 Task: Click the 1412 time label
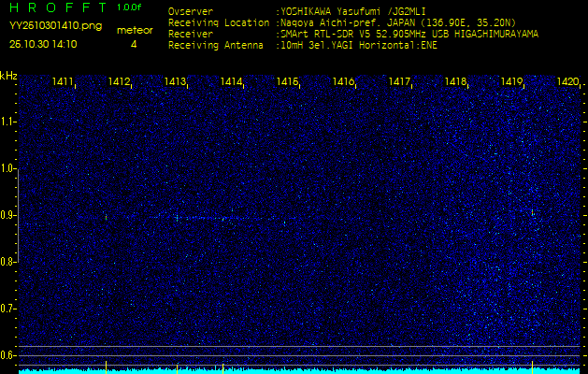coord(120,82)
